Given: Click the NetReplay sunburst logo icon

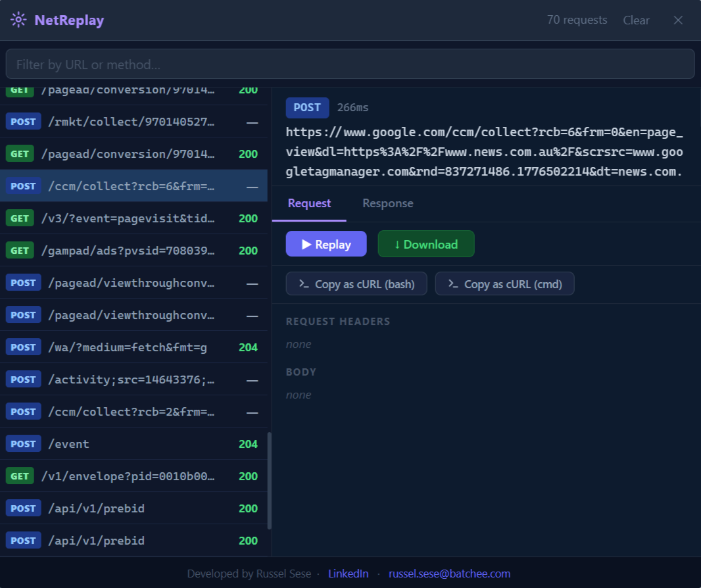Looking at the screenshot, I should pos(18,20).
